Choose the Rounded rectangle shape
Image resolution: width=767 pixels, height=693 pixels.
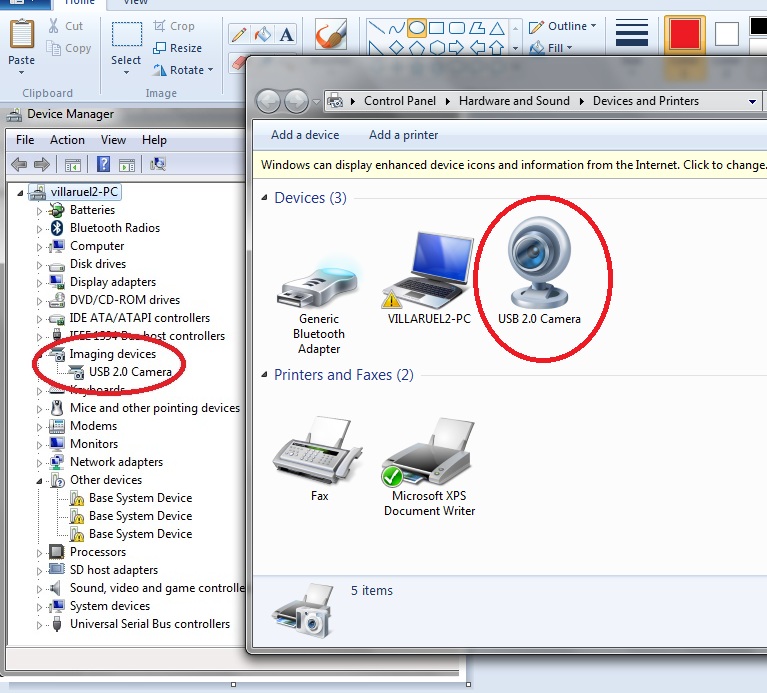(457, 28)
